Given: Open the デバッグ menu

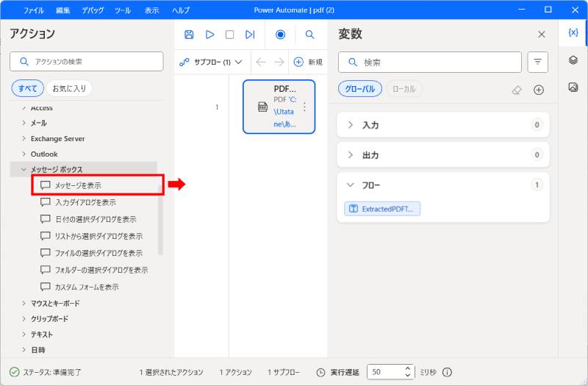Looking at the screenshot, I should 93,10.
